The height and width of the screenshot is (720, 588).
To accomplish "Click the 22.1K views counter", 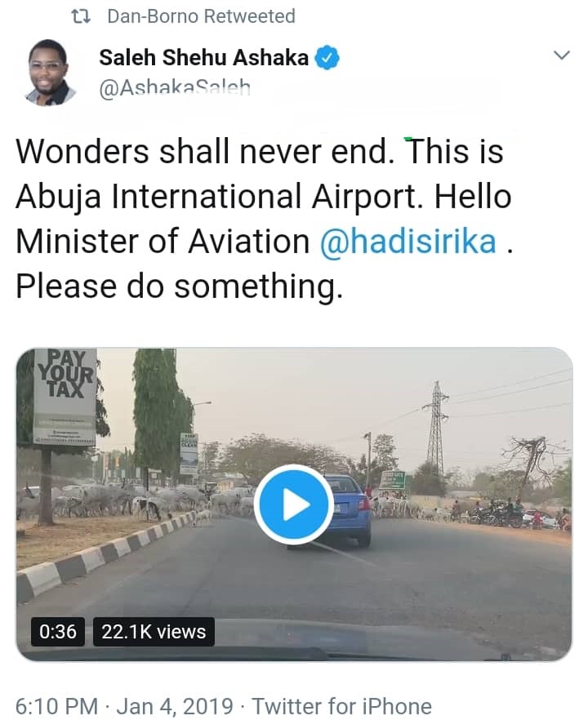I will tap(154, 631).
